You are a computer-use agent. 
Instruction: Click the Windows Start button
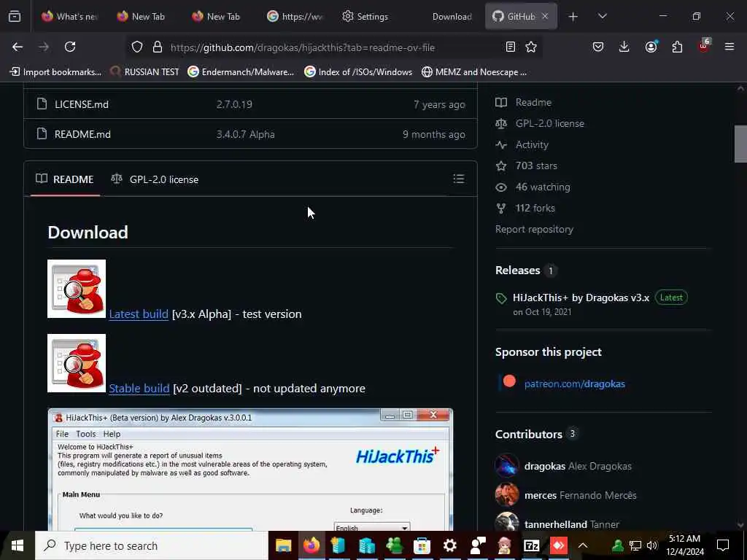[x=18, y=545]
